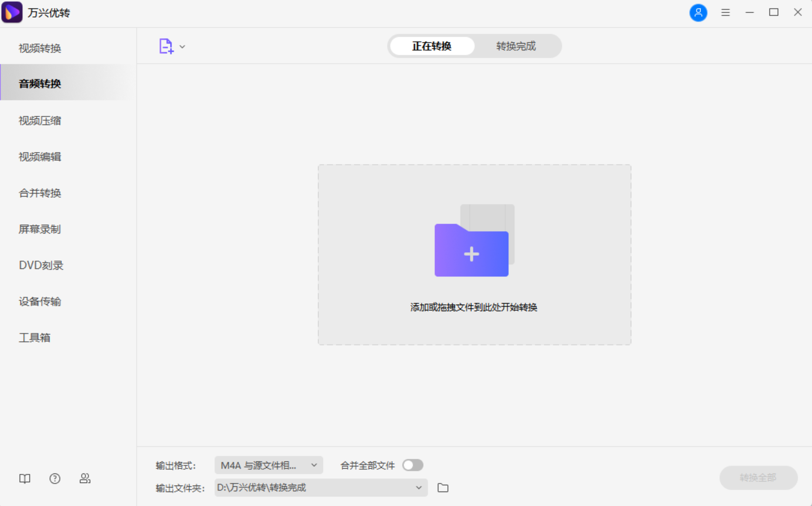Toggle the merge all files option off
Image resolution: width=812 pixels, height=506 pixels.
click(x=413, y=465)
